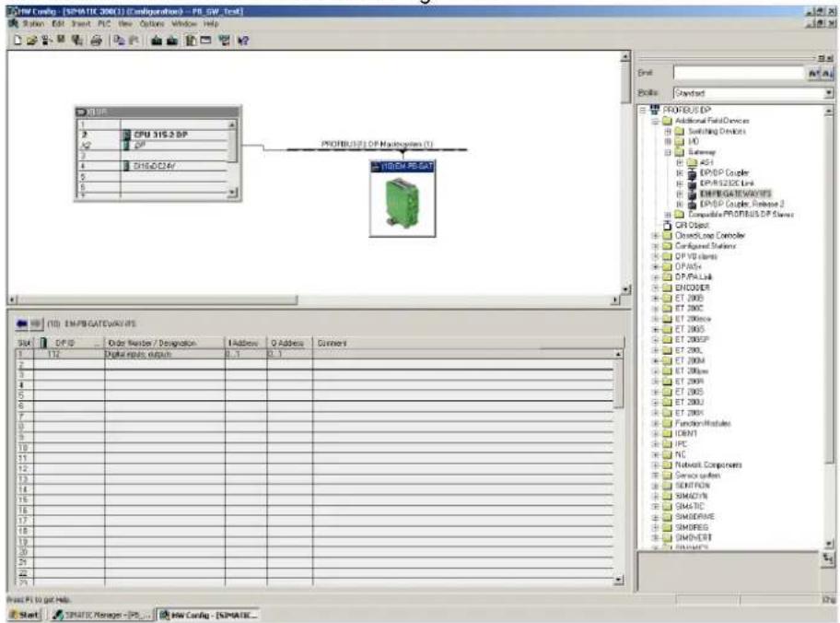Click the hardware Catalog toolbar icon
Image resolution: width=840 pixels, height=623 pixels.
point(191,41)
